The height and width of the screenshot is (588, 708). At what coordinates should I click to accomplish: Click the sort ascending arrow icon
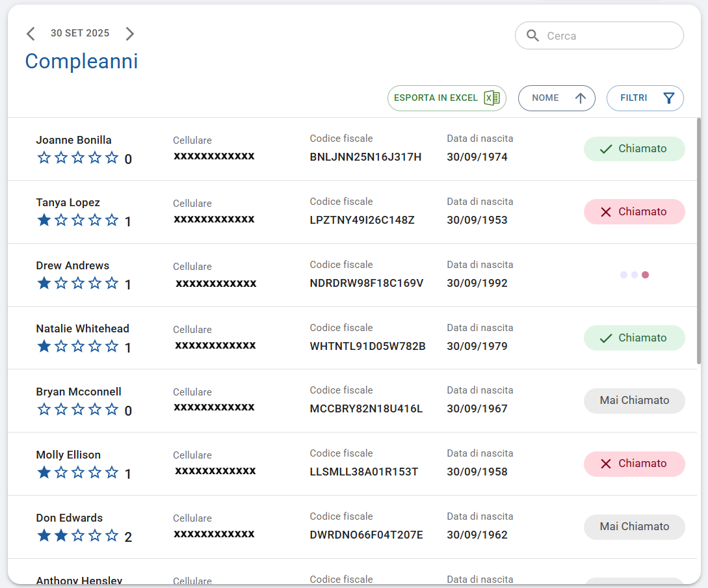(x=581, y=98)
